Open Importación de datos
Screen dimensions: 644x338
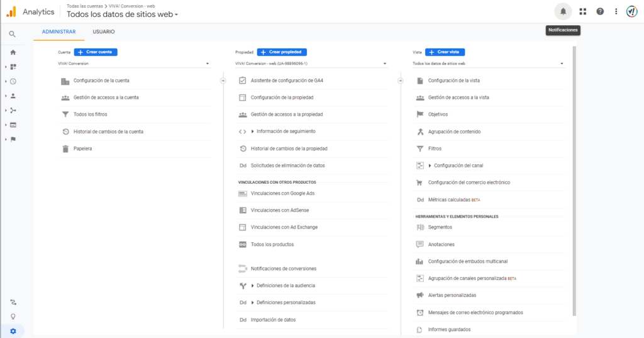tap(273, 320)
